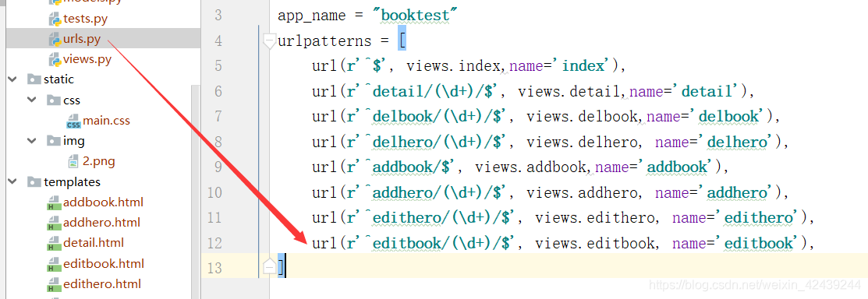Click line number 12 in the gutter
Viewport: 868px width, 299px height.
(x=214, y=243)
